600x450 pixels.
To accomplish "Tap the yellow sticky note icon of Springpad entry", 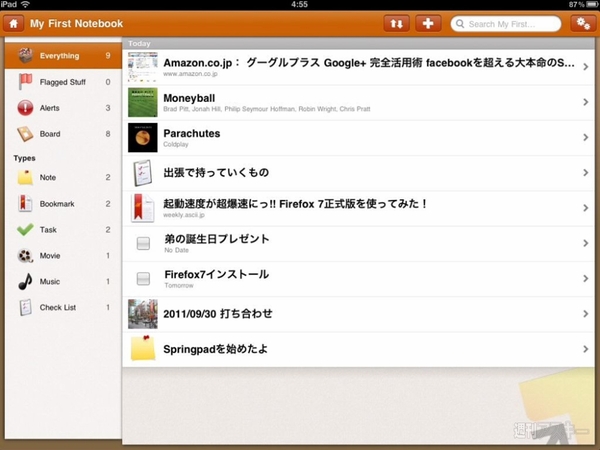I will tap(143, 348).
